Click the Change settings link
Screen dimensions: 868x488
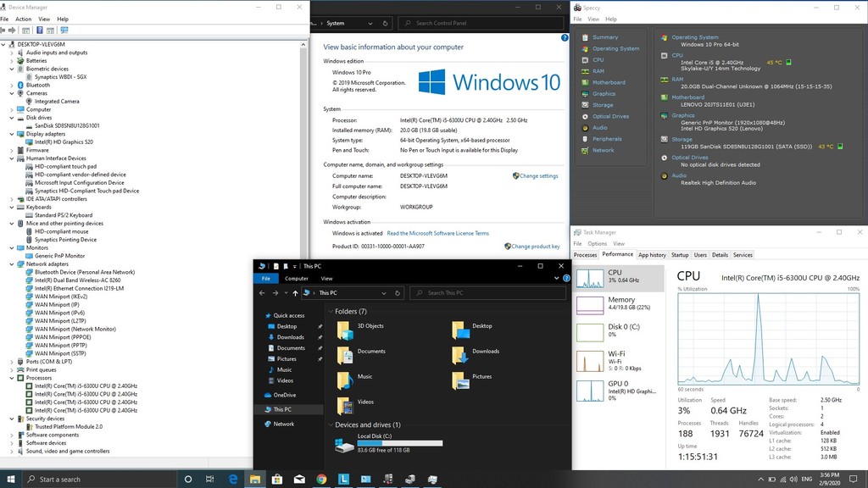click(x=538, y=175)
